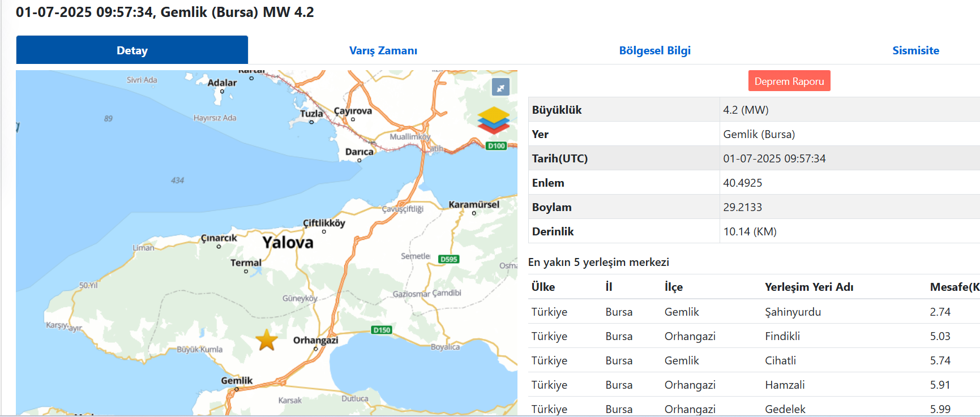Click the distance value 5.91
Image resolution: width=980 pixels, height=417 pixels.
click(x=940, y=385)
